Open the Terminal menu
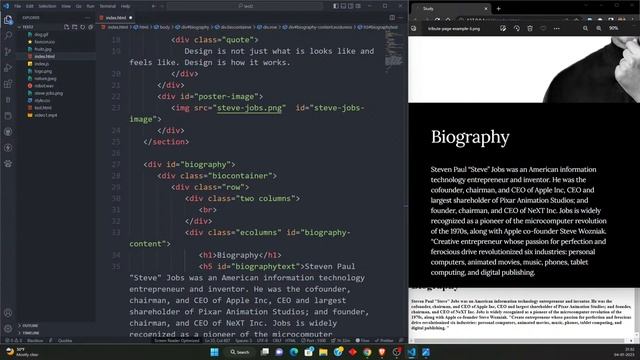This screenshot has width=640, height=360. click(108, 6)
